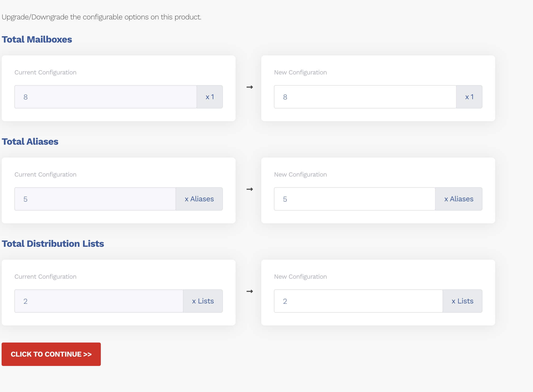
Task: Click the Current Configuration mailboxes field showing 8
Action: [106, 97]
